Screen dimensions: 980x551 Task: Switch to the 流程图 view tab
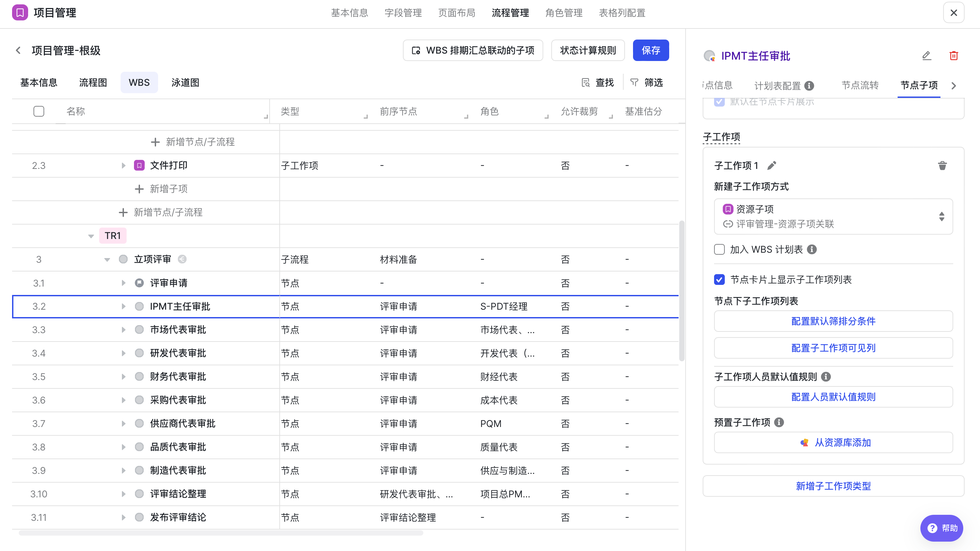click(93, 83)
